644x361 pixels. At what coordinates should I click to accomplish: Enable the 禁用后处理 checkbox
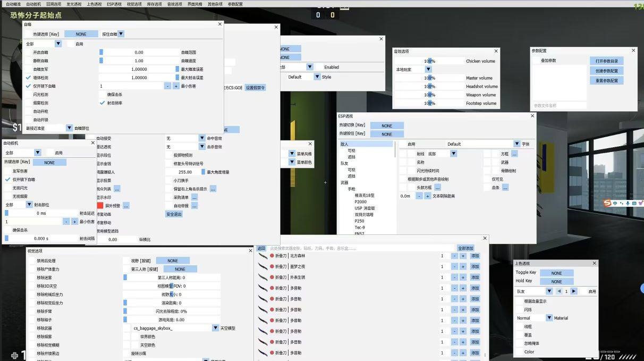32,261
